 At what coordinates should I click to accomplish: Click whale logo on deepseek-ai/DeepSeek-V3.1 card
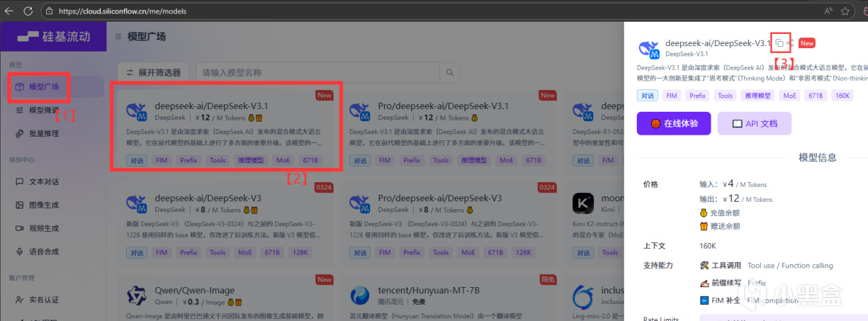[x=137, y=112]
